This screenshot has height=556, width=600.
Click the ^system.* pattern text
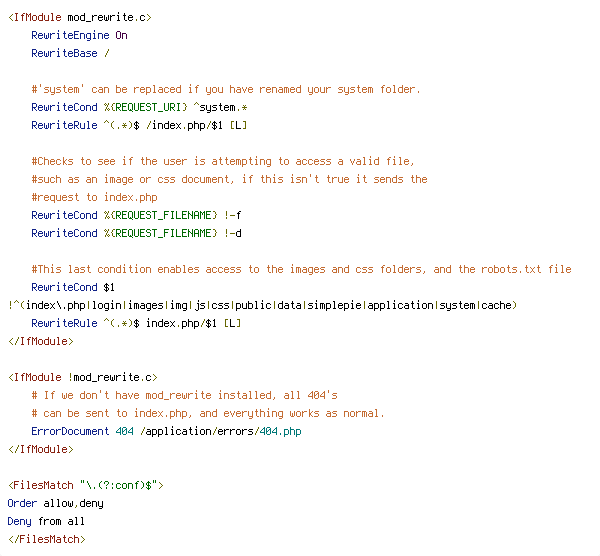[220, 107]
